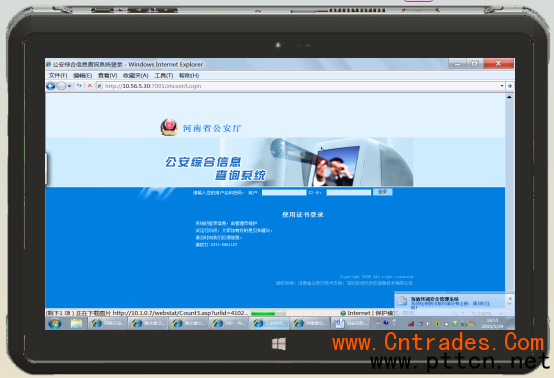554x378 pixels.
Task: Open the File Explorer folder taskbar icon
Action: tap(76, 323)
